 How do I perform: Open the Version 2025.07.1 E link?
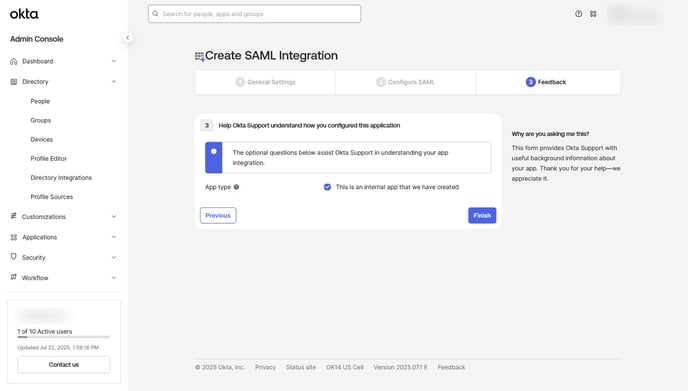400,367
